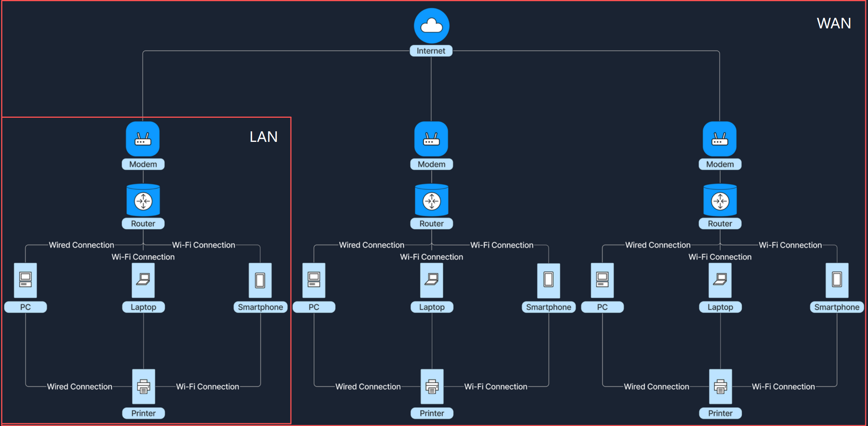Screen dimensions: 868x426
Task: Click the Smartphone icon in the rightmost network
Action: 837,280
